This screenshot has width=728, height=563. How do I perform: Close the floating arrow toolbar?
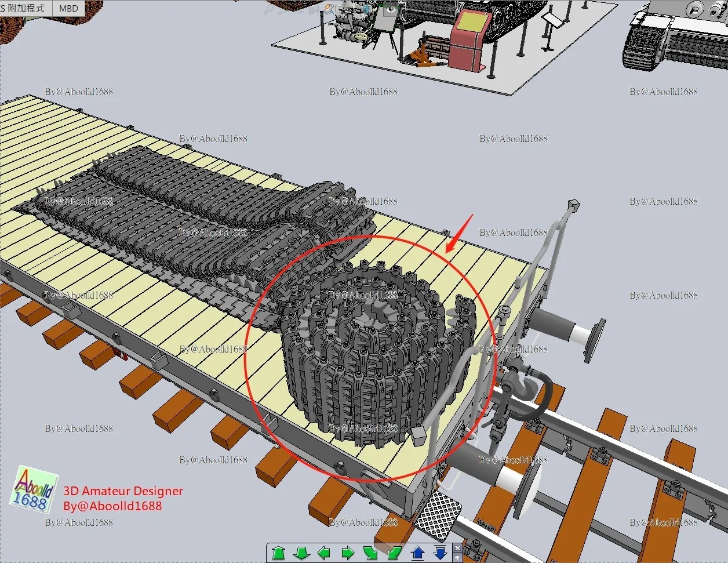[x=457, y=548]
